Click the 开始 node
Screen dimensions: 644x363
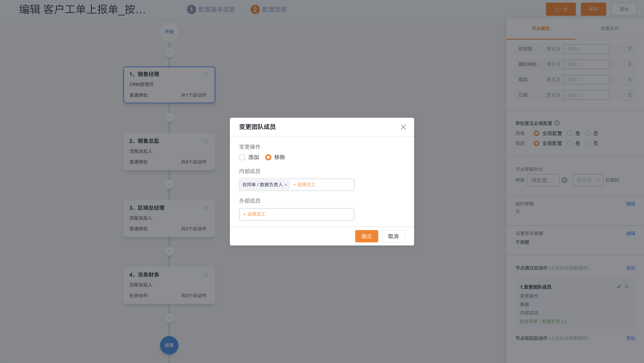[x=169, y=32]
